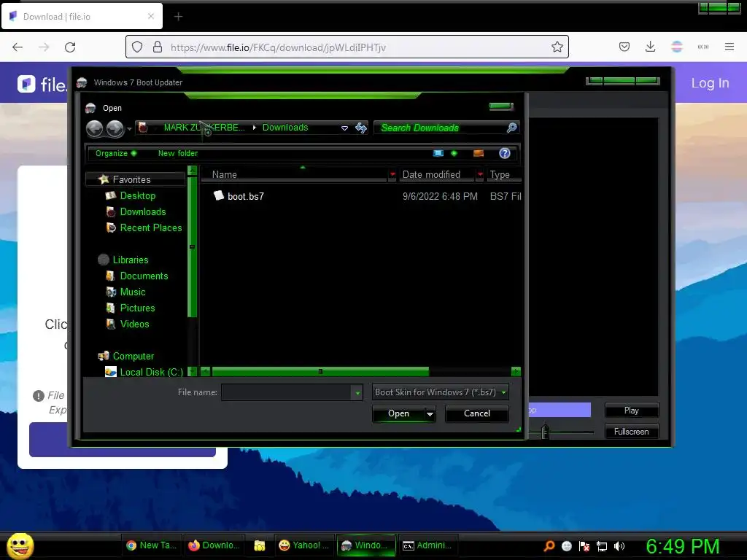
Task: Open the Organize menu
Action: coord(116,153)
